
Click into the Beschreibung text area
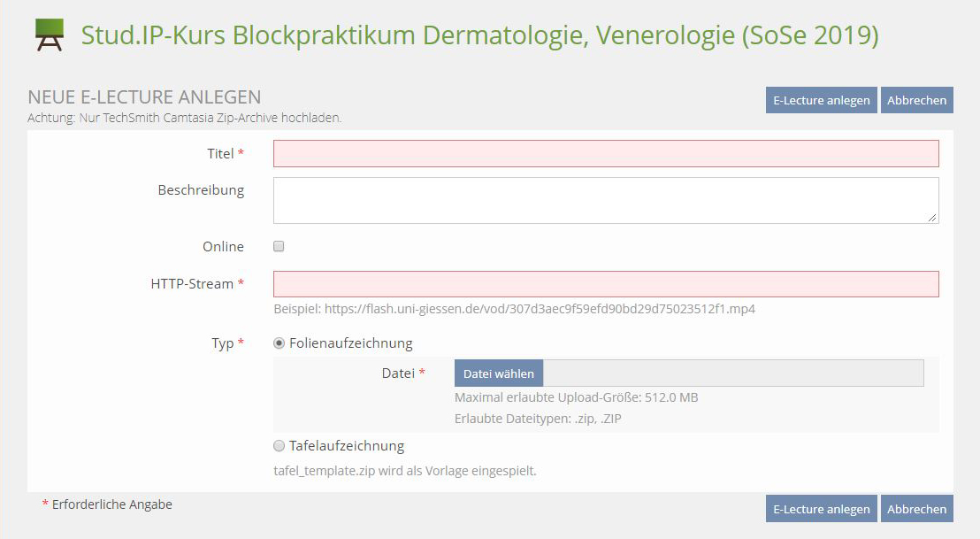click(x=606, y=200)
